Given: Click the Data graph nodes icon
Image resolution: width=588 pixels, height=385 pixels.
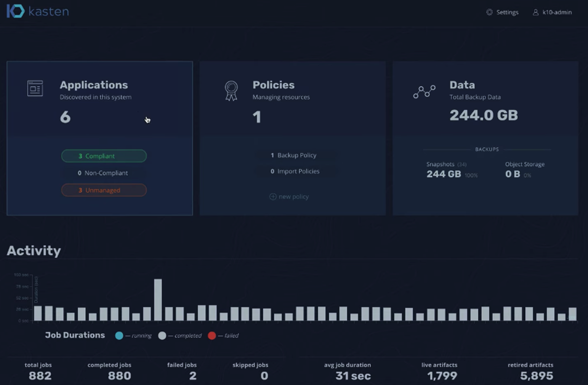Looking at the screenshot, I should [424, 91].
